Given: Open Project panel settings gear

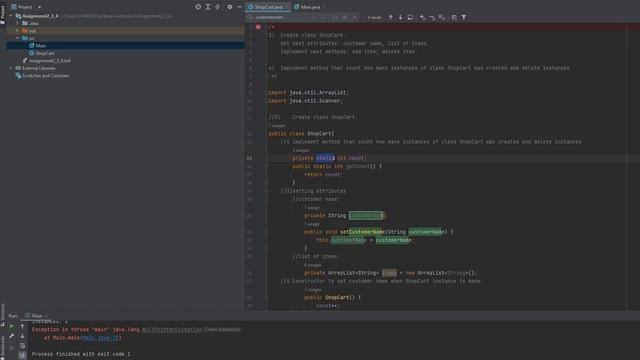Looking at the screenshot, I should click(x=229, y=7).
